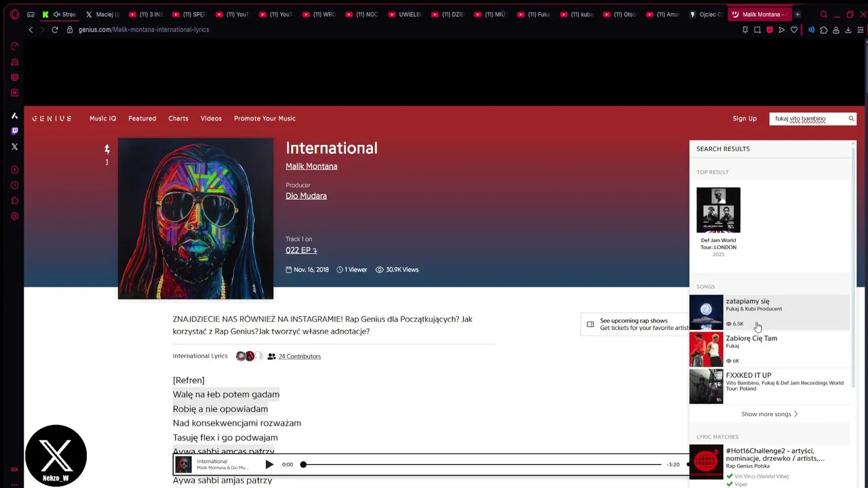This screenshot has width=868, height=488.
Task: Open the sidebar settings gear icon
Action: (14, 216)
